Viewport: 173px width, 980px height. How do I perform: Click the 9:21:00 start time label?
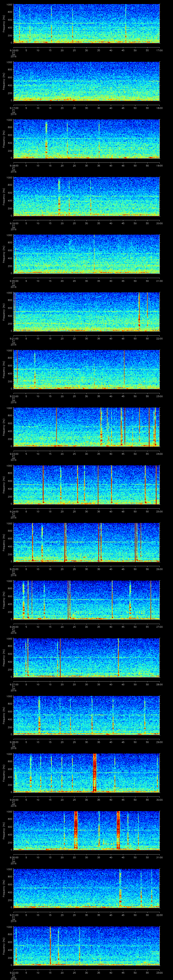[14, 339]
